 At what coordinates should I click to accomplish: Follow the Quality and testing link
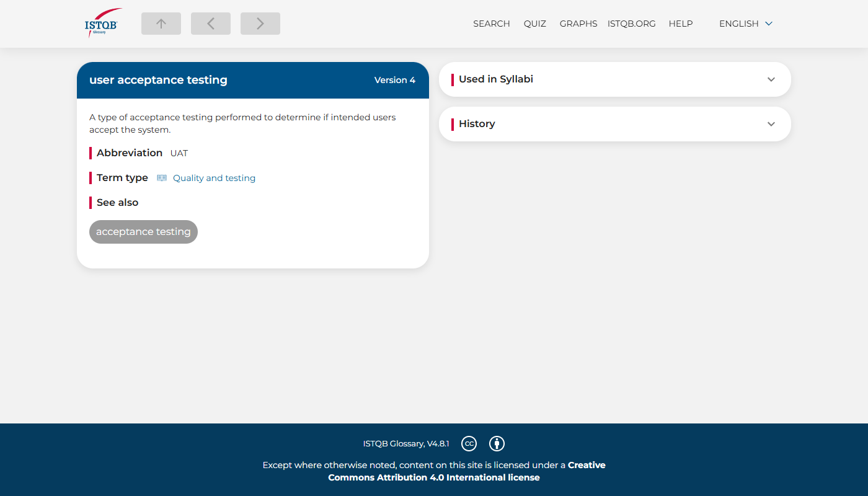(x=214, y=178)
